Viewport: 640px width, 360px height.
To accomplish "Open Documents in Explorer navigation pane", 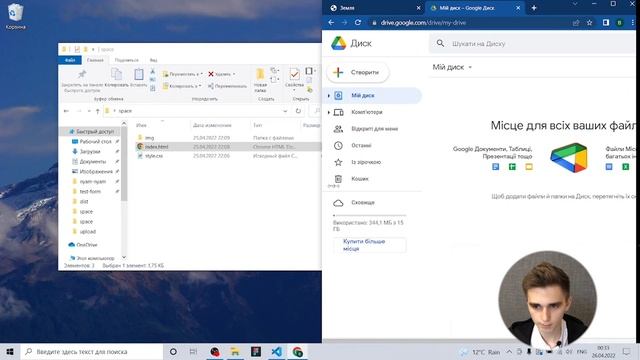I will coord(93,162).
